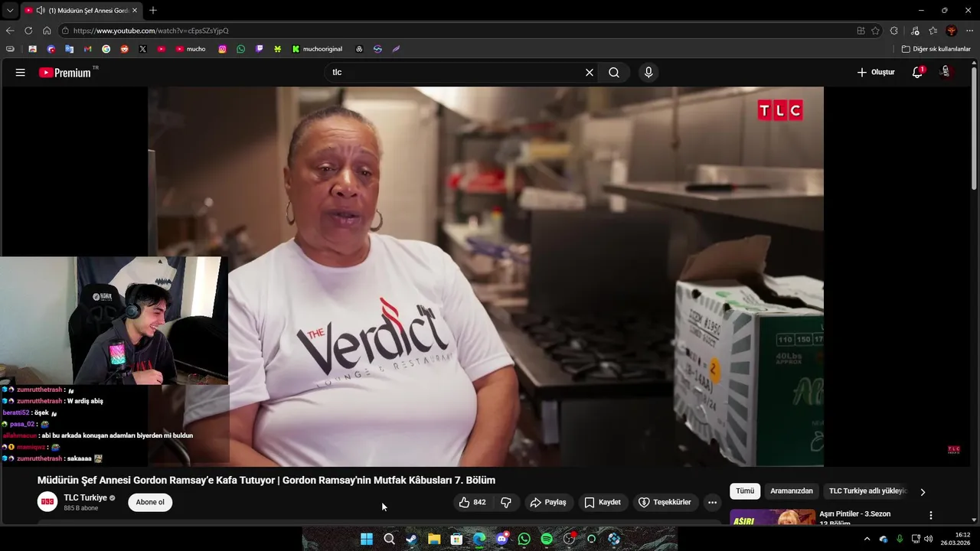Open YouTube notifications bell
The image size is (980, 551).
[x=917, y=72]
